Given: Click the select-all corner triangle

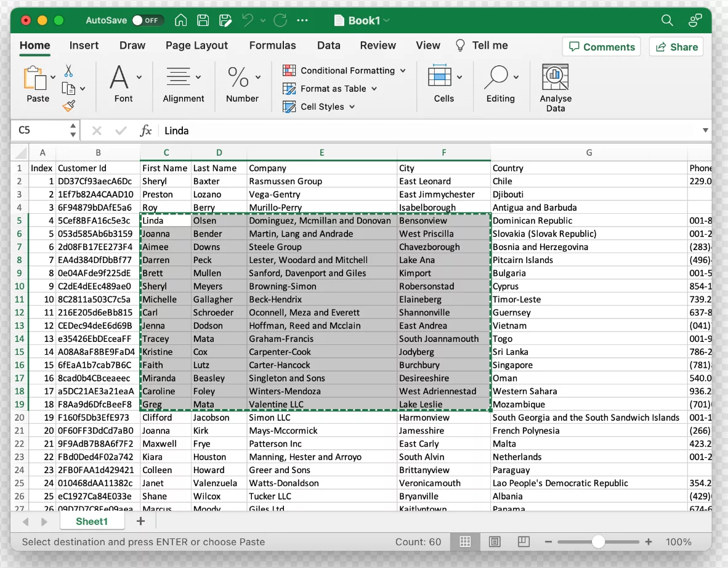Looking at the screenshot, I should pos(20,153).
